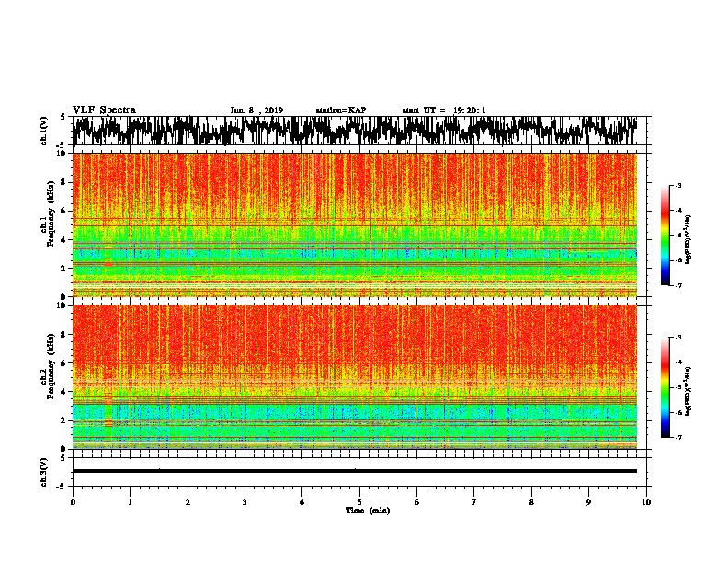
Task: Select the ch.2 spectrogram color bar
Action: click(x=665, y=387)
